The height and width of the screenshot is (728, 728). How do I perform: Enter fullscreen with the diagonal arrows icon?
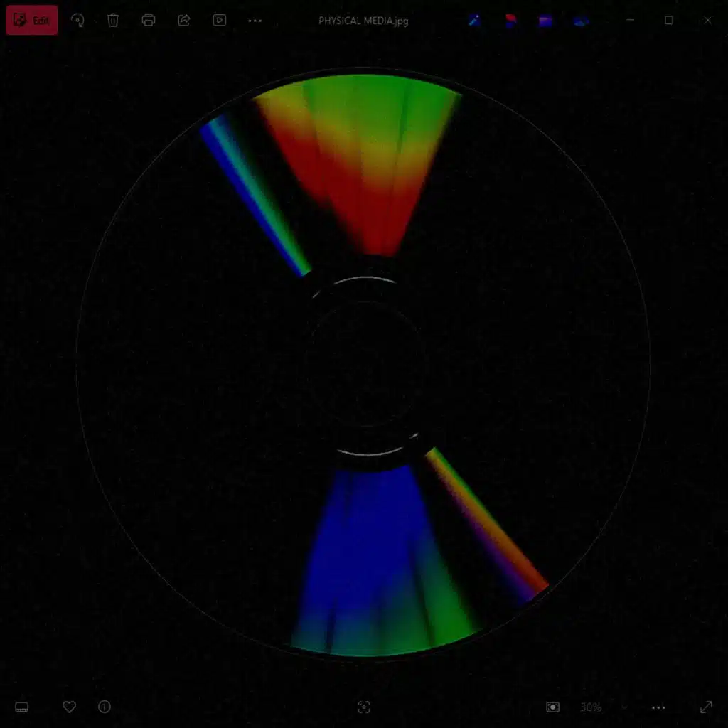coord(706,707)
